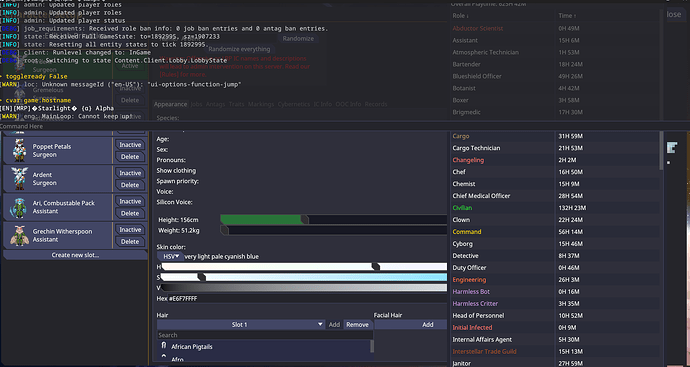Delete the Ari, Combustable Pack slot
Screen dimensions: 690x367
130,213
